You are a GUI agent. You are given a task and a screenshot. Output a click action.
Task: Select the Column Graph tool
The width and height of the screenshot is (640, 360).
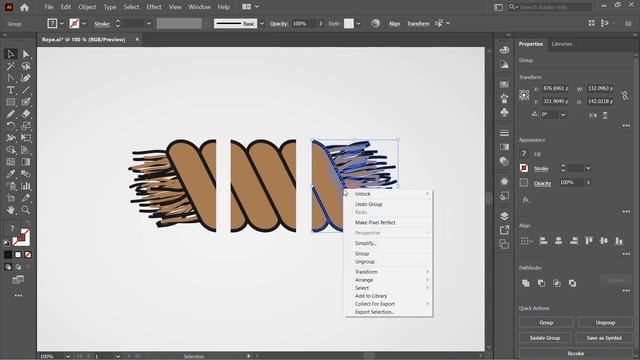26,186
